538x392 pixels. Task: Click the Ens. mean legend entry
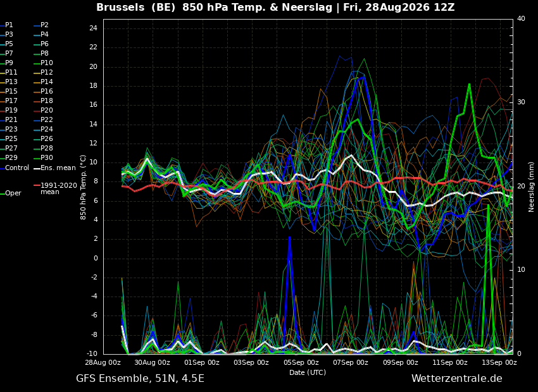[x=55, y=168]
